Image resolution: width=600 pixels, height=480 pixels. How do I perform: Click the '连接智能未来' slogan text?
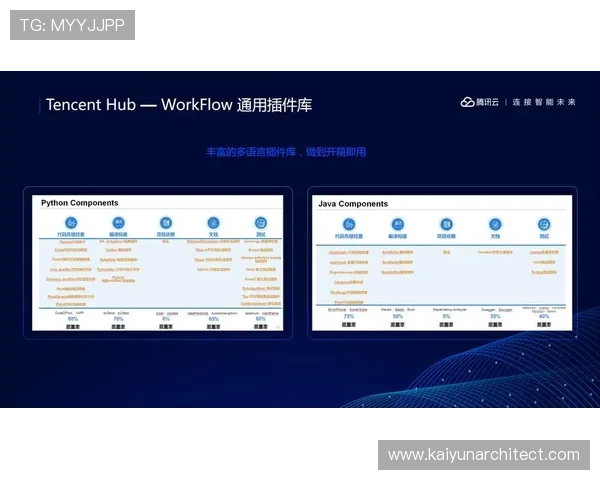(544, 102)
